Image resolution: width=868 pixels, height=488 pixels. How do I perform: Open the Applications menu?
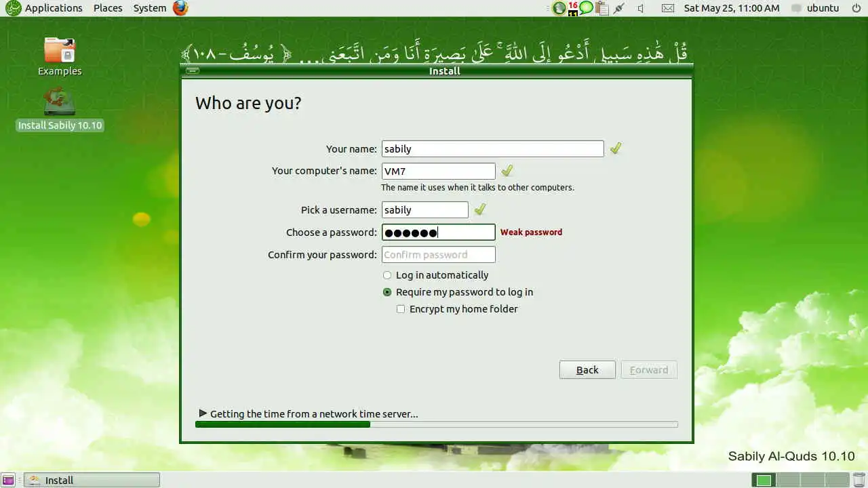[x=54, y=8]
